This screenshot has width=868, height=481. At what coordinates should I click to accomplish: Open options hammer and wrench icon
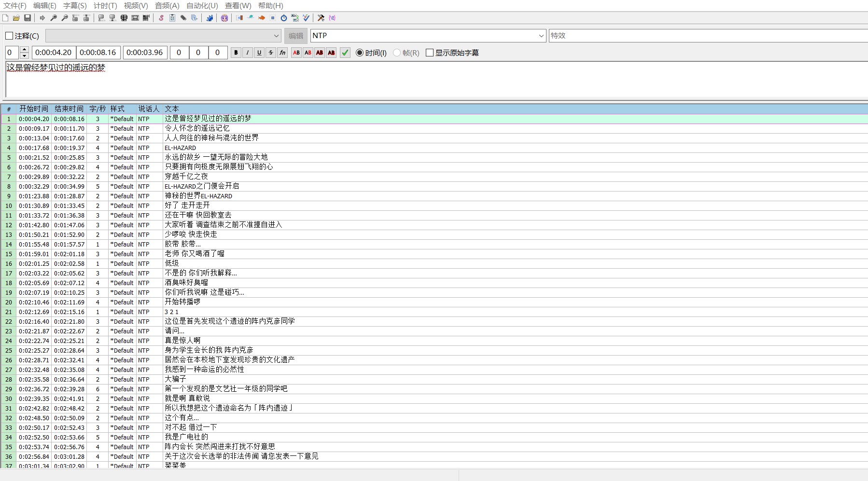(x=321, y=18)
